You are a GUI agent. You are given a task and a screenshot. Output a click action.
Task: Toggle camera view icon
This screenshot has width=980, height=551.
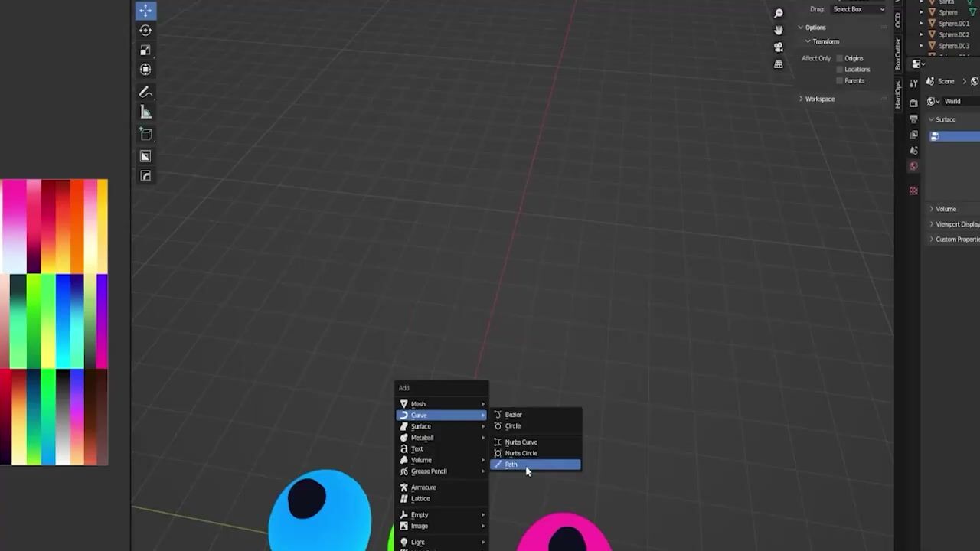click(779, 47)
